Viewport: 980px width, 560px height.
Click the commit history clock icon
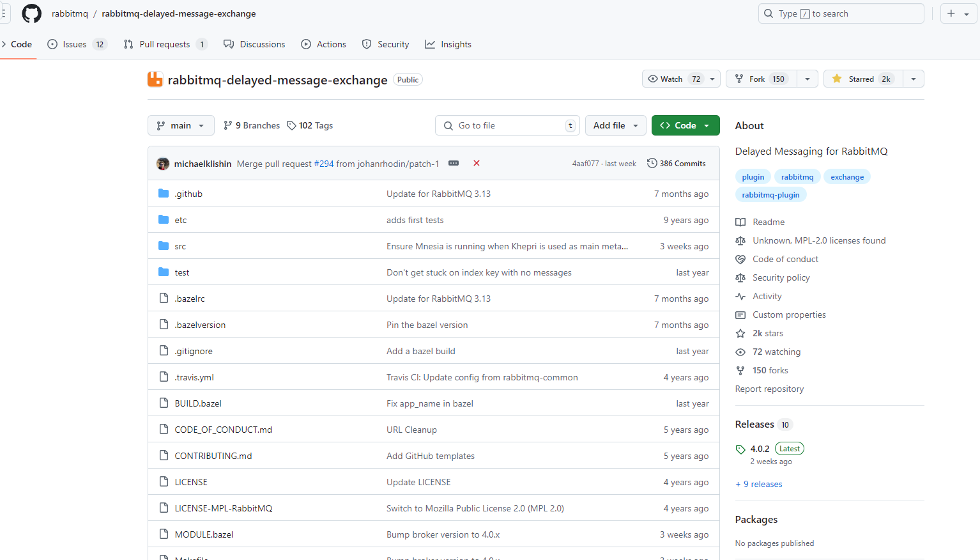tap(652, 163)
